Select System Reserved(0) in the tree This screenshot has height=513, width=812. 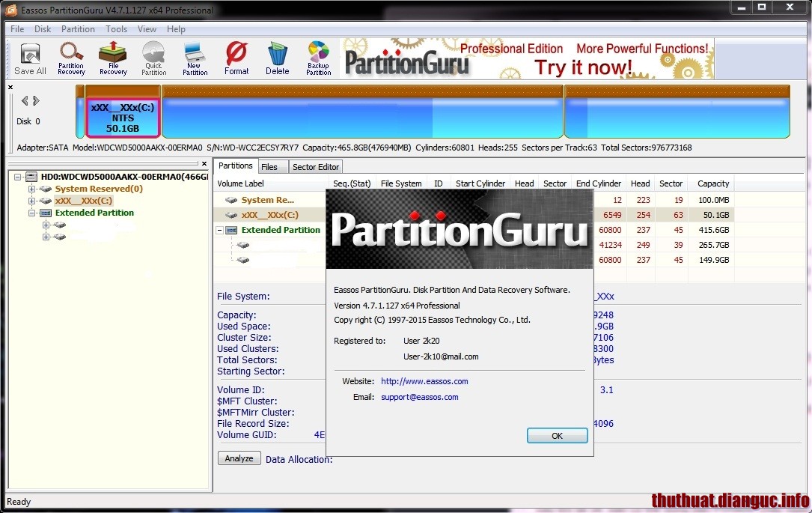(99, 189)
